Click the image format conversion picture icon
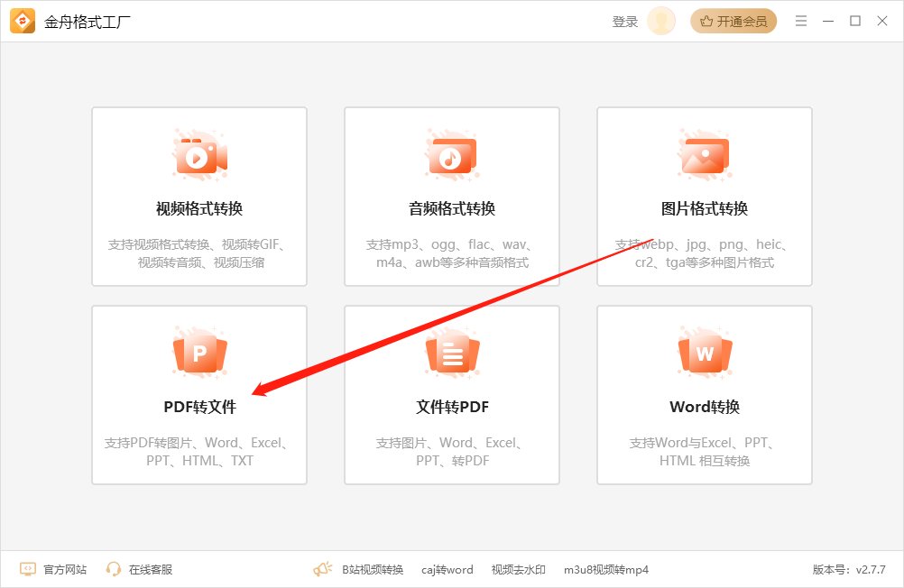This screenshot has width=904, height=588. click(704, 156)
